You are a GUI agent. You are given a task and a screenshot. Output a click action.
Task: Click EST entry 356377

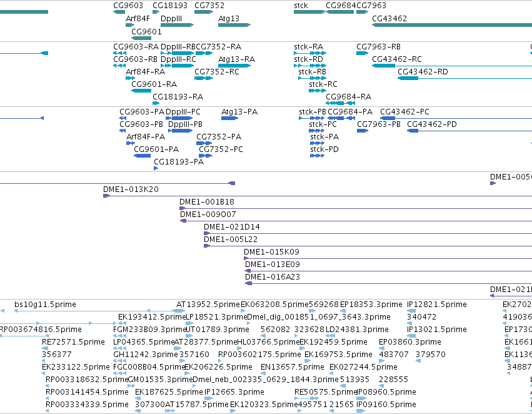pos(56,355)
